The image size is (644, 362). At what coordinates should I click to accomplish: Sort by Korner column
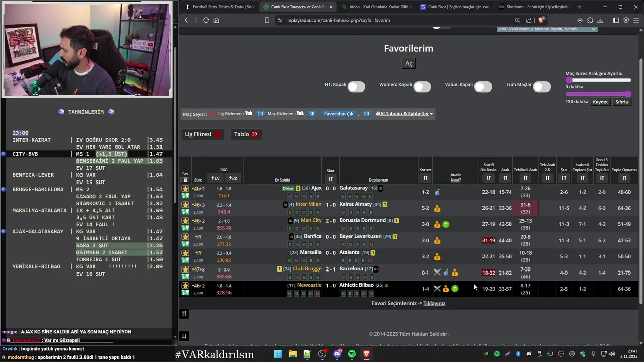tap(425, 178)
